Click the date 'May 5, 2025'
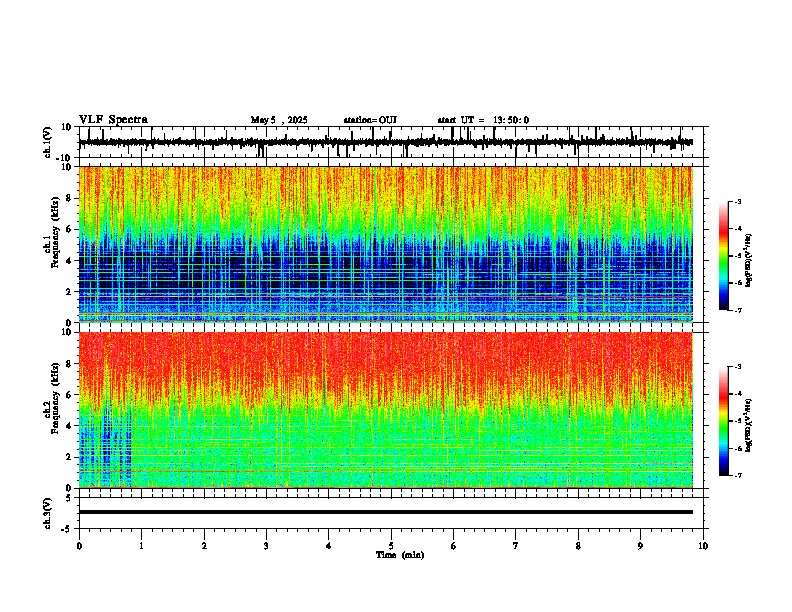 point(279,120)
